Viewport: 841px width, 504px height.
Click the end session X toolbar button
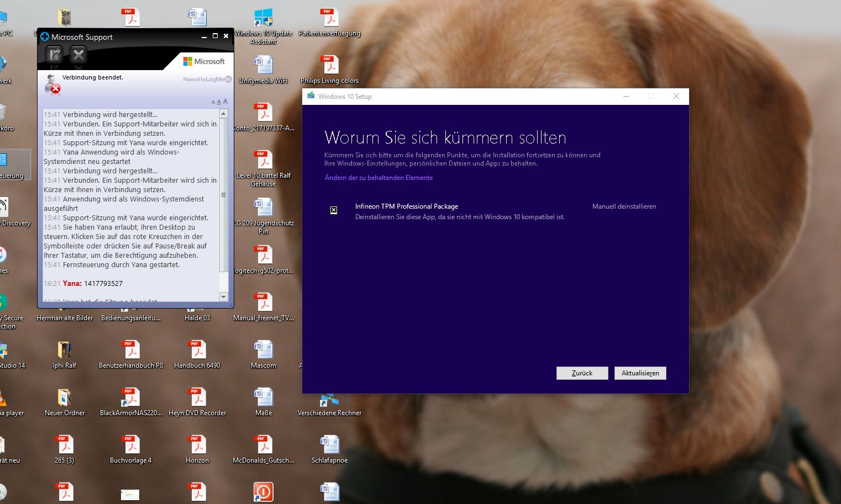pos(78,54)
